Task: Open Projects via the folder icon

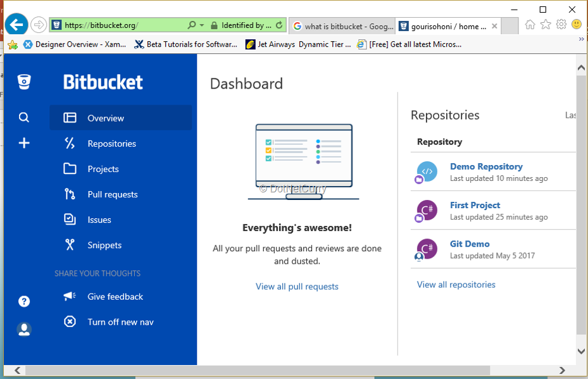Action: [x=72, y=169]
